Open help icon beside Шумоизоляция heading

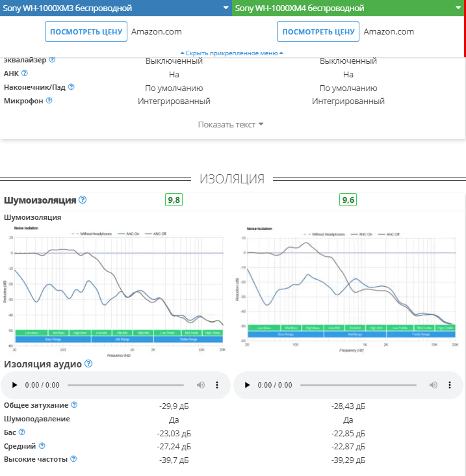(83, 200)
